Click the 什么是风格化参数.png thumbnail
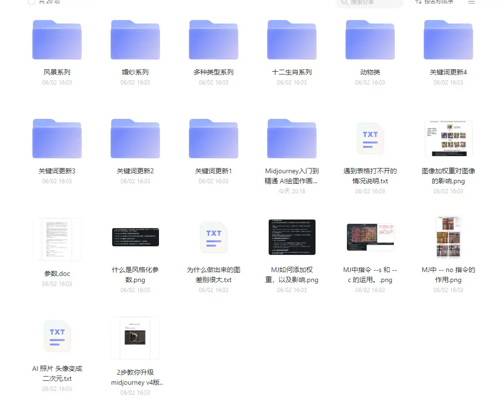Image resolution: width=504 pixels, height=420 pixels. 135,237
